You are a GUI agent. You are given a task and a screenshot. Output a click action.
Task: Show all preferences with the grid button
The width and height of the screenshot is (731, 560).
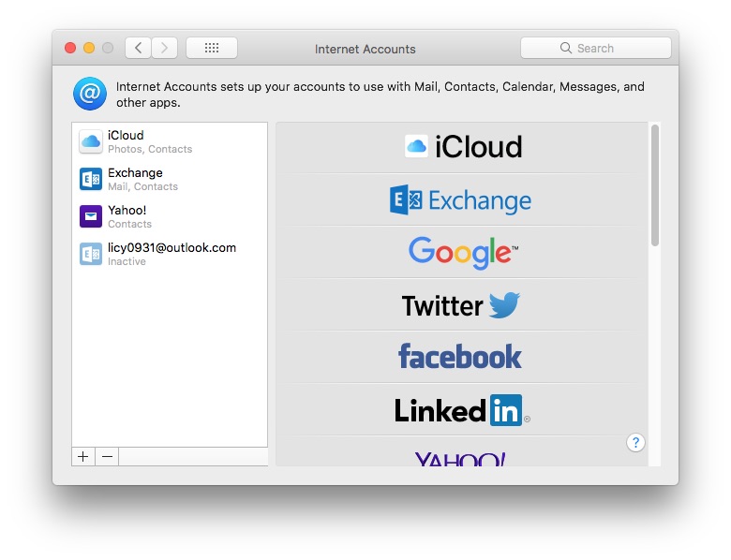pyautogui.click(x=212, y=48)
